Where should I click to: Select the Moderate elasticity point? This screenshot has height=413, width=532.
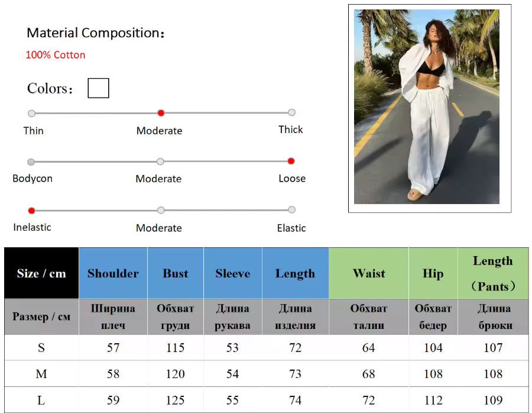pyautogui.click(x=161, y=210)
